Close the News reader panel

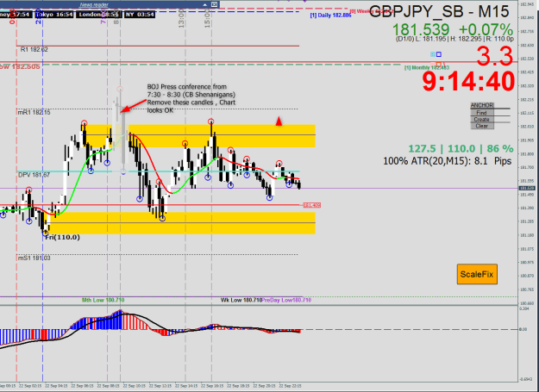point(214,4)
